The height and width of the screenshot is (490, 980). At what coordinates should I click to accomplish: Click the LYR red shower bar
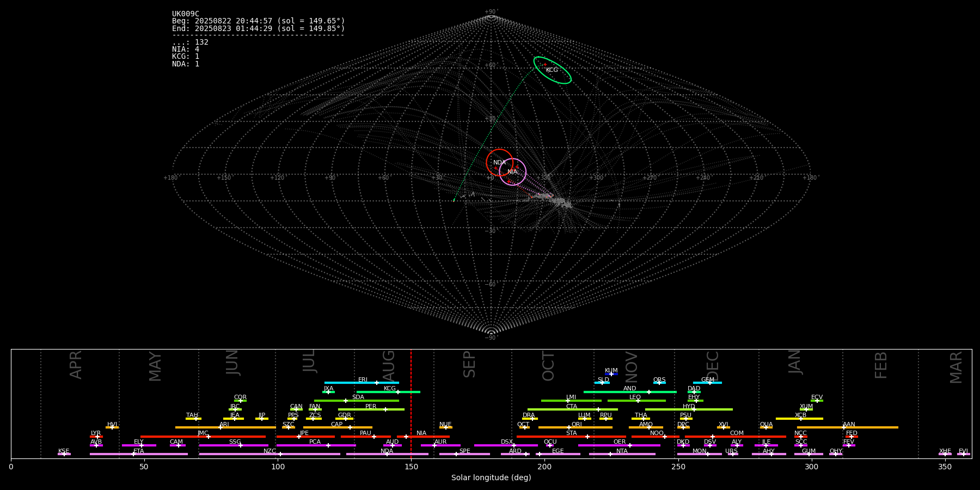tap(96, 437)
